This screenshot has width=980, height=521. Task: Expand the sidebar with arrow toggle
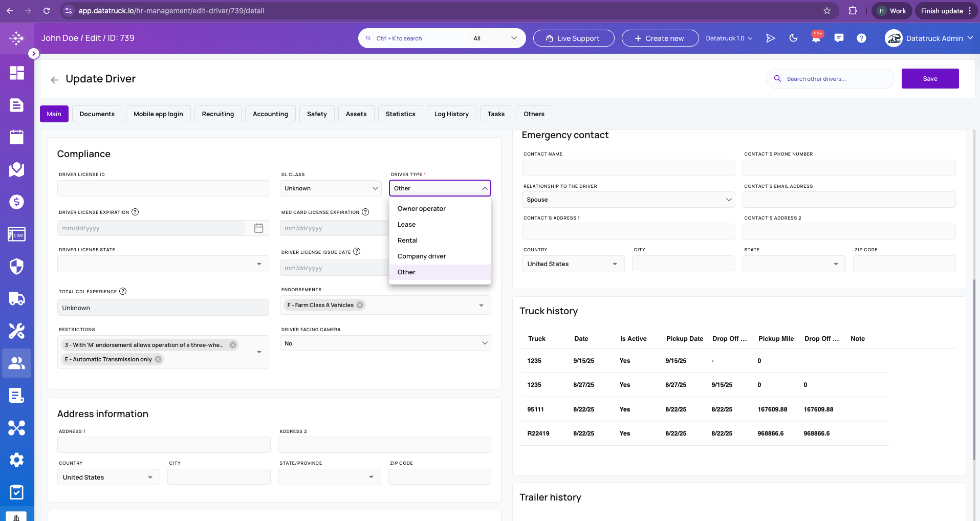tap(34, 53)
